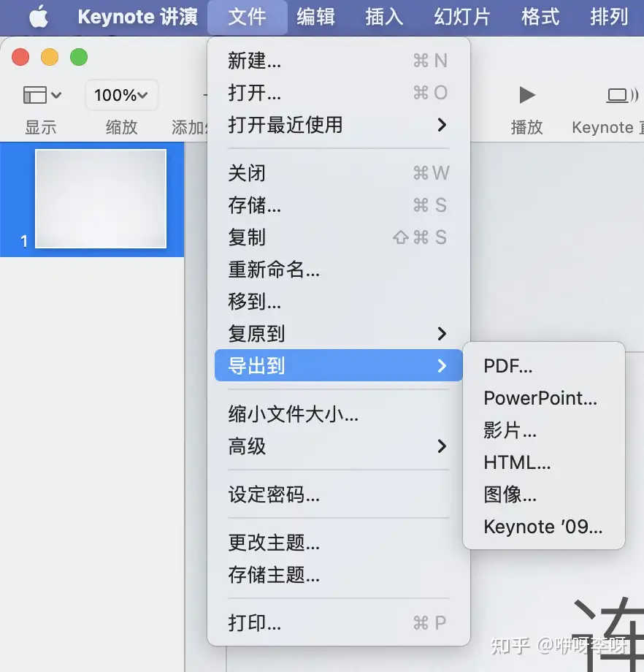Choose 移到… menu item
Viewport: 644px width, 672px height.
coord(339,301)
